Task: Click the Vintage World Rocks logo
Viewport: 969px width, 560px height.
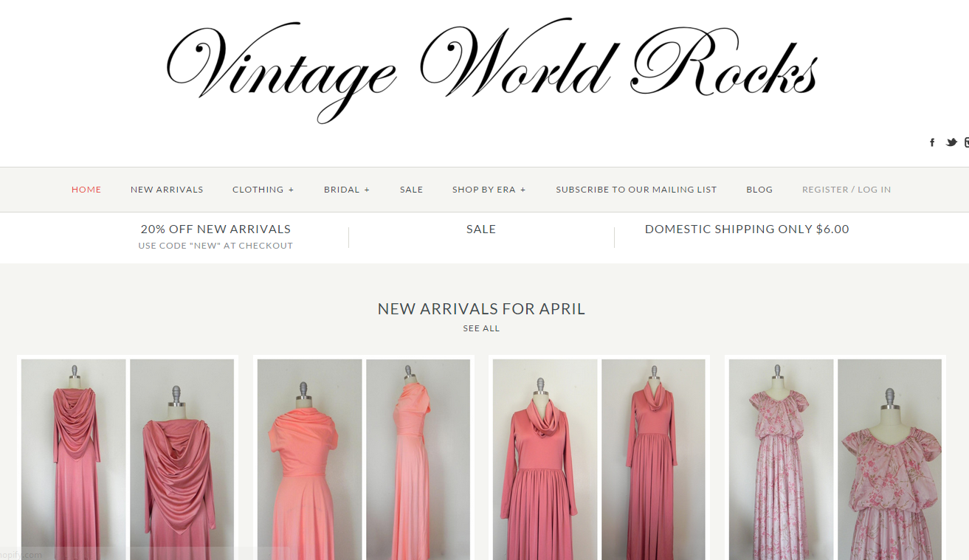Action: [x=492, y=70]
